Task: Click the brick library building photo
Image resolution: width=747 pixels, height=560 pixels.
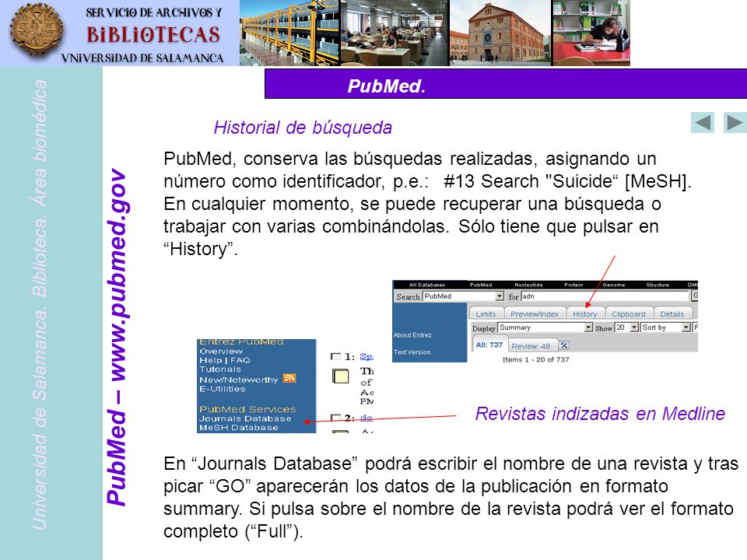Action: [x=500, y=33]
